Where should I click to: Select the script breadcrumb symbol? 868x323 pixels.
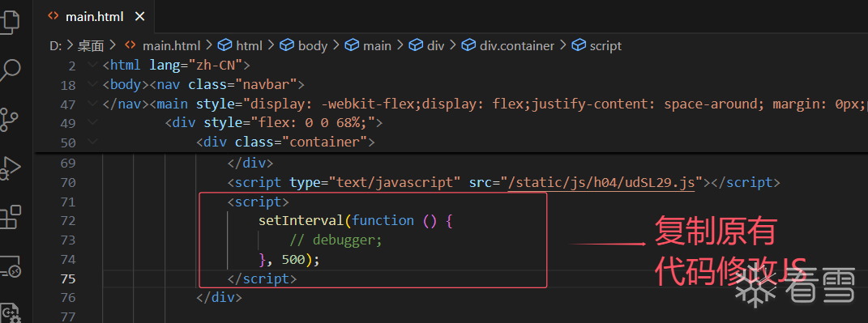(596, 46)
